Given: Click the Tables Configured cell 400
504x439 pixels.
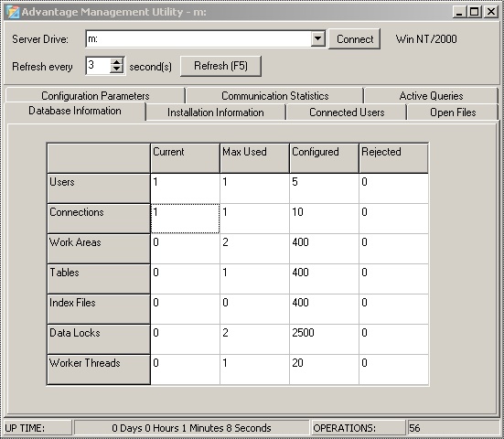Looking at the screenshot, I should coord(324,279).
